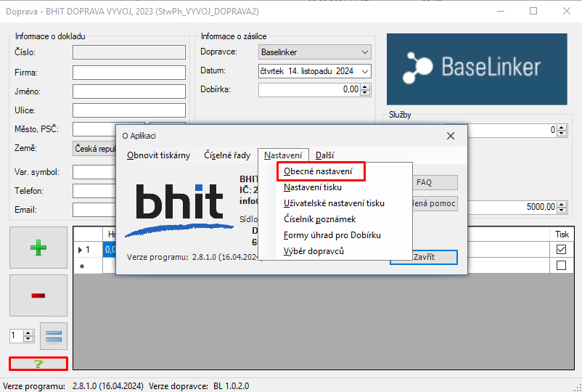Click the Číslo input field
Screen dimensions: 582x392
[128, 52]
